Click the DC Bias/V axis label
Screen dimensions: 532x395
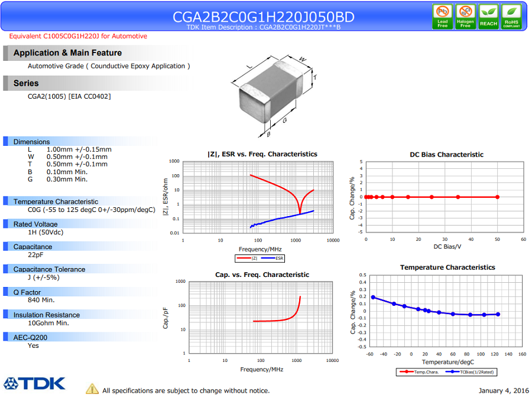pos(447,247)
